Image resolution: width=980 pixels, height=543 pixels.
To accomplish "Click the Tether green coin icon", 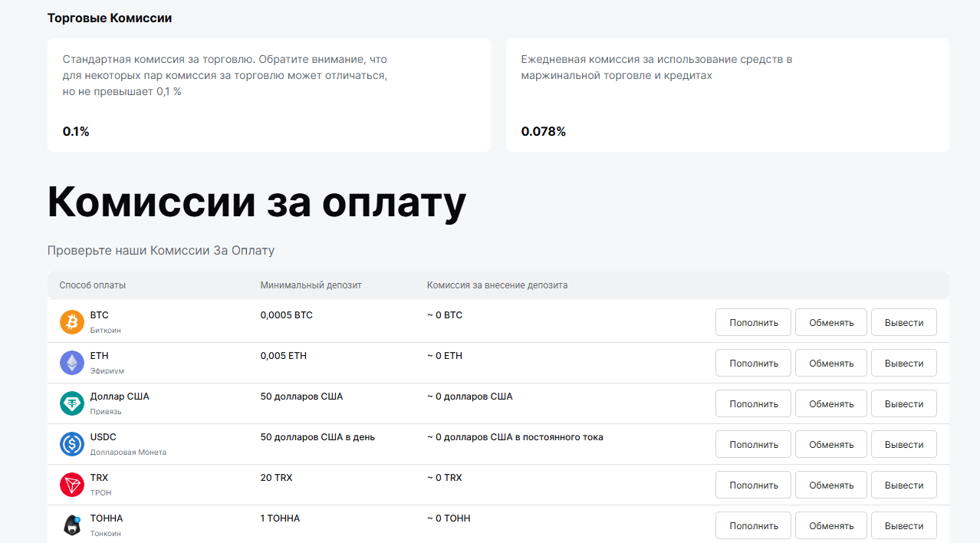I will [72, 403].
